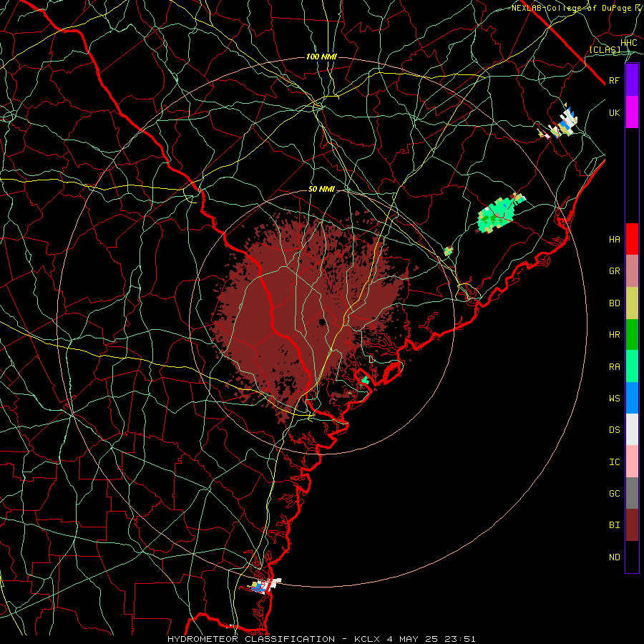Click the BI legend label

(614, 525)
